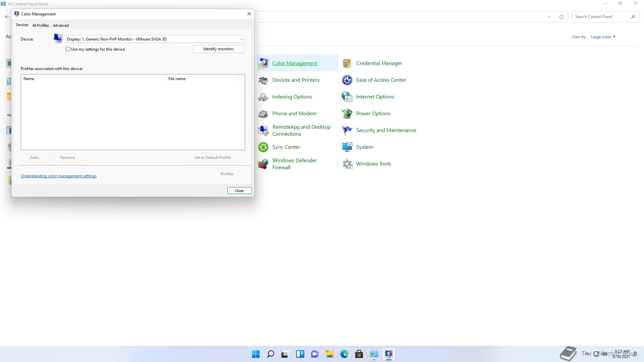This screenshot has width=644, height=362.
Task: Switch to the All Profiles tab
Action: (x=41, y=25)
